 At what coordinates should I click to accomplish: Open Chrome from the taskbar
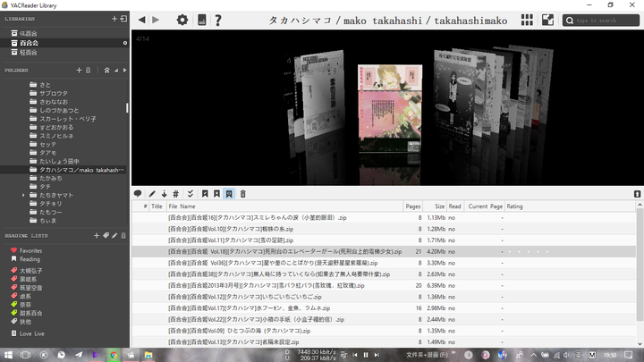point(114,355)
